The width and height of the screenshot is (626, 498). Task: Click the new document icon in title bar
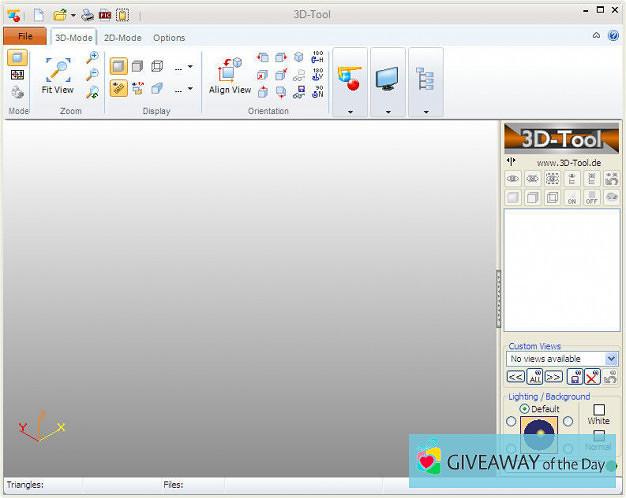click(39, 15)
